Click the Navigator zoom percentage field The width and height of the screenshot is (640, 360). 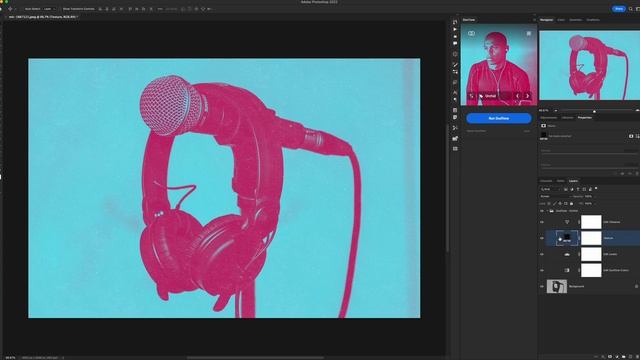(544, 111)
